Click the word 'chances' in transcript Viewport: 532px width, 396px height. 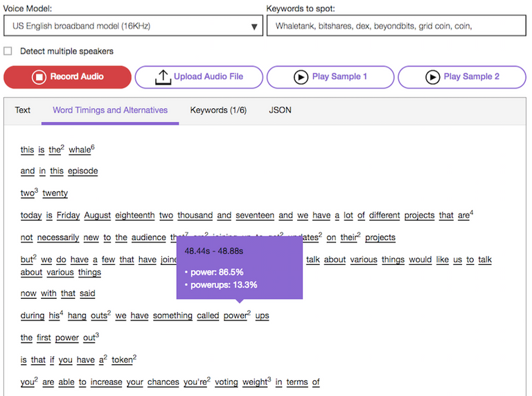tap(163, 382)
